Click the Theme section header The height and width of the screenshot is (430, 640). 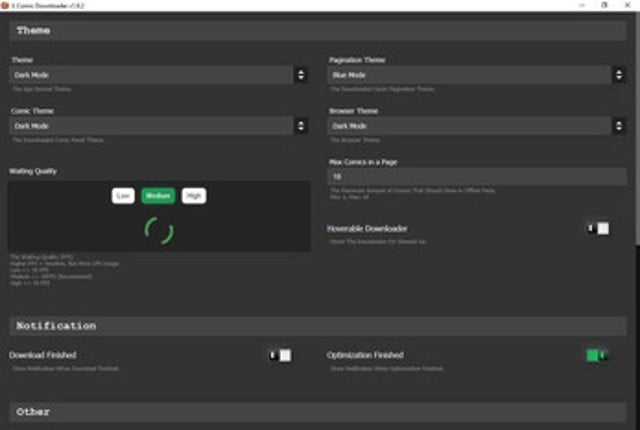(318, 31)
